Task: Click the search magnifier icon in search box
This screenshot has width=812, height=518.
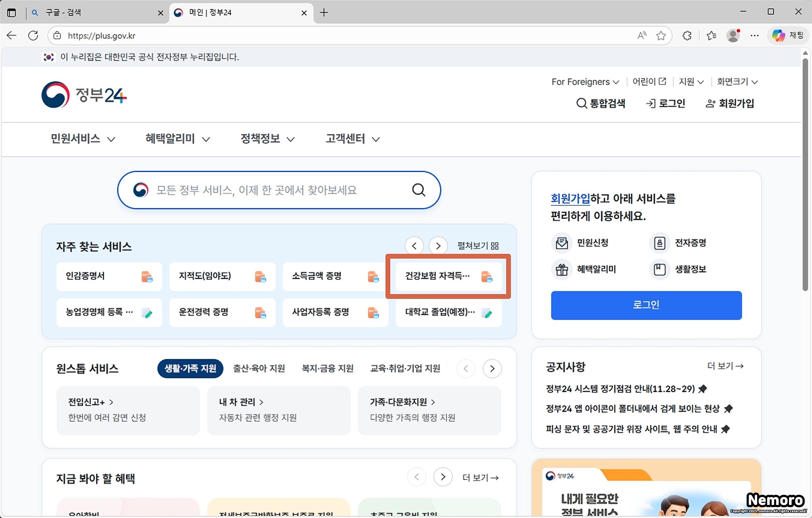Action: 418,190
